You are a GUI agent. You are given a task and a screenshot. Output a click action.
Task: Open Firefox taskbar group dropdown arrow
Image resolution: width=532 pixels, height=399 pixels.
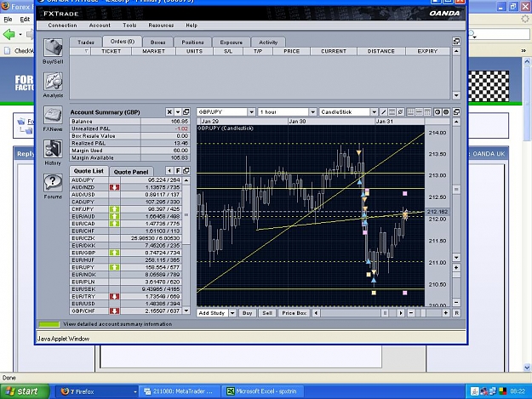click(x=134, y=391)
